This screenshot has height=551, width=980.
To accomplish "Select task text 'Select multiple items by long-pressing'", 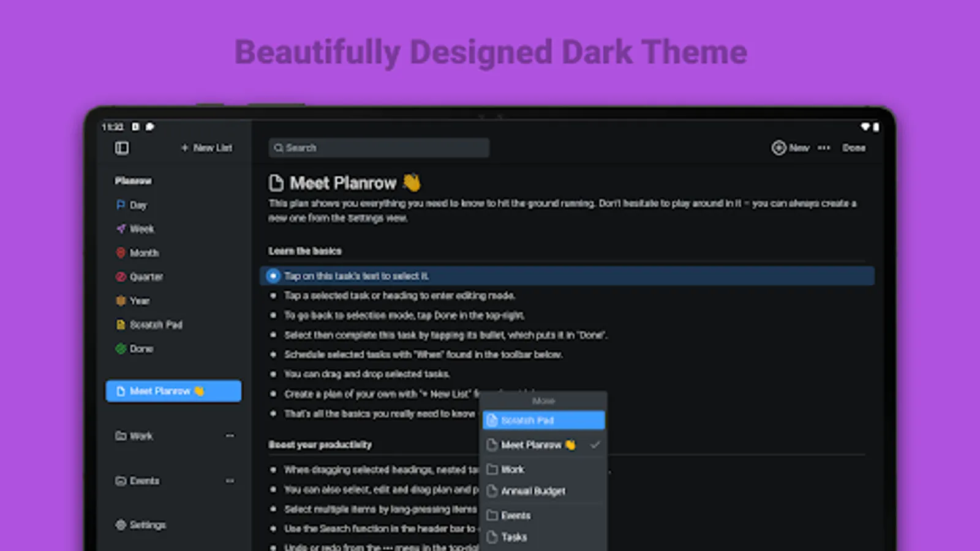I will (380, 509).
